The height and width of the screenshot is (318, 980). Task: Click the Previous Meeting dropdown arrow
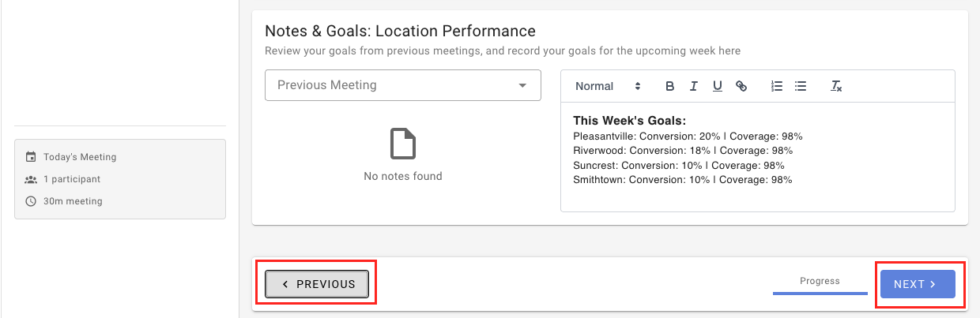[522, 85]
